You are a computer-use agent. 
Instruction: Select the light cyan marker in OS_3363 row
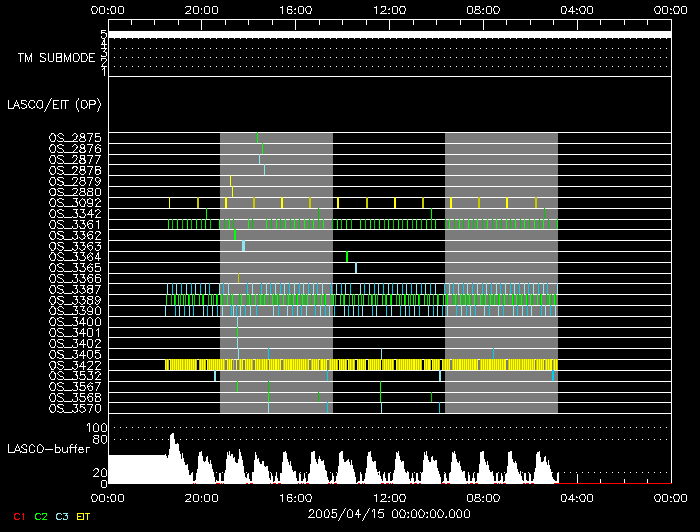[x=243, y=246]
